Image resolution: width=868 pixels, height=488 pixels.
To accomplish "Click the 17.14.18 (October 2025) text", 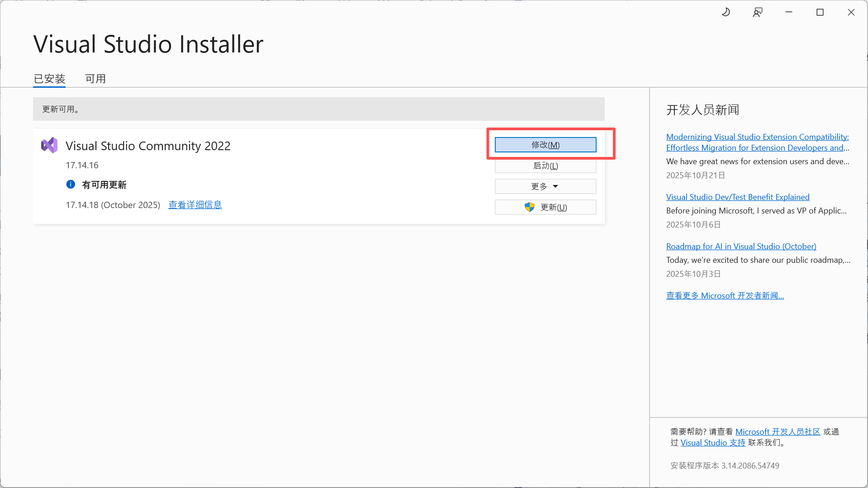I will click(x=113, y=205).
